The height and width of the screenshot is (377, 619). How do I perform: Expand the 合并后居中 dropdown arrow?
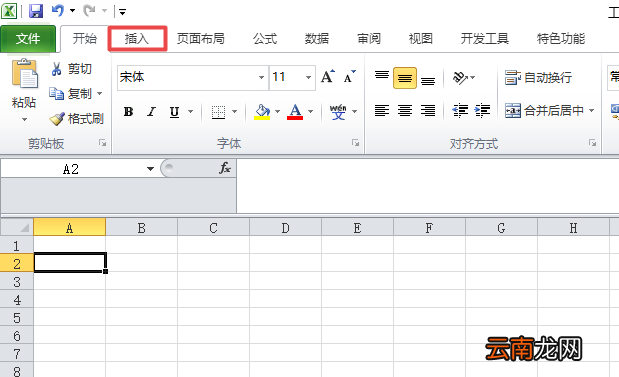[591, 111]
